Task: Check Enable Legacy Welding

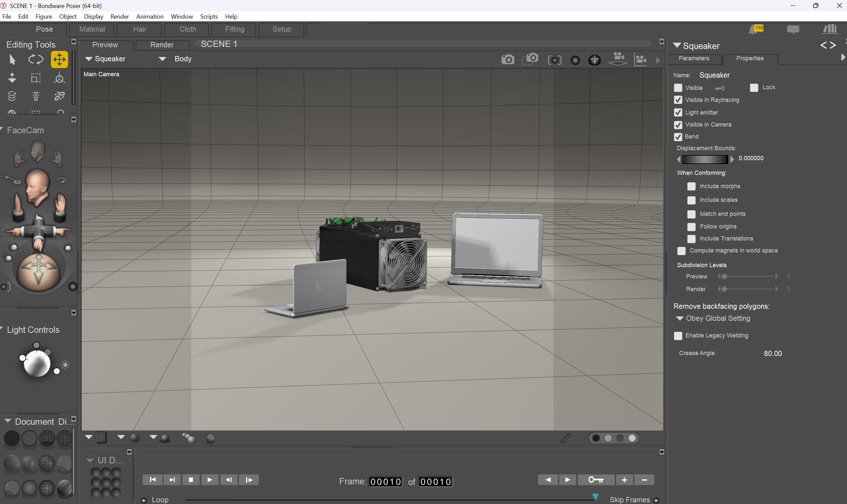Action: [678, 336]
